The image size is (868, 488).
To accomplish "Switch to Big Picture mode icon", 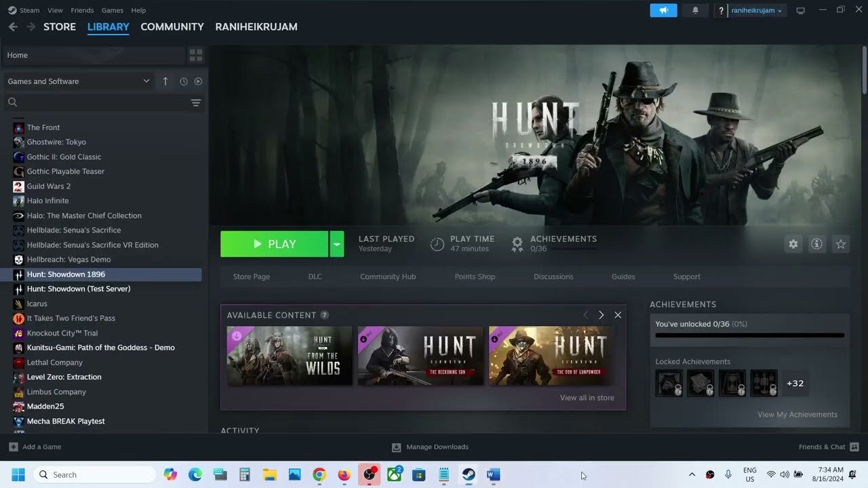I will coord(800,10).
